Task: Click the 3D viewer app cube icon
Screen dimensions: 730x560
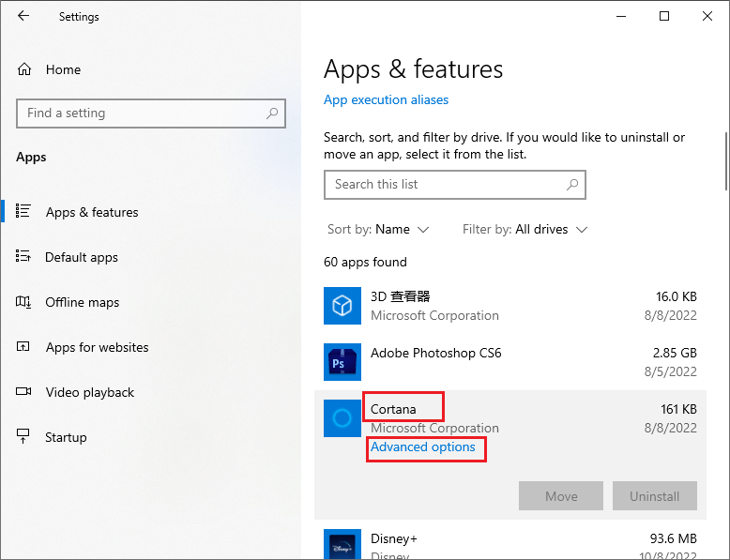Action: point(342,306)
